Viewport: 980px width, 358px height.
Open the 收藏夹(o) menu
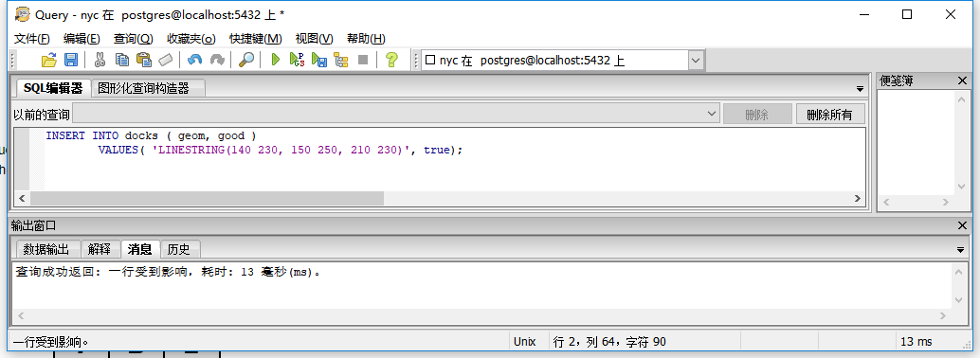click(191, 39)
